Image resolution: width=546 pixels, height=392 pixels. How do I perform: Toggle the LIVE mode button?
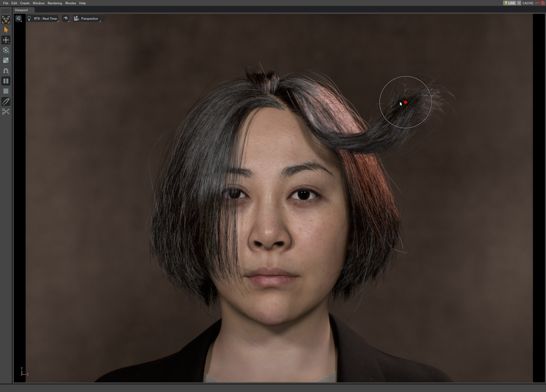[509, 3]
